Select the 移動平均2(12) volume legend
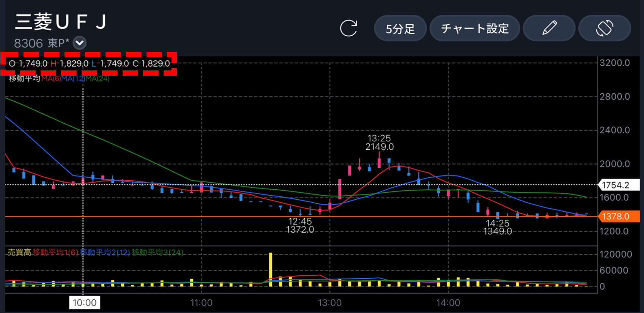Screen dimensions: 644x313 coord(105,253)
